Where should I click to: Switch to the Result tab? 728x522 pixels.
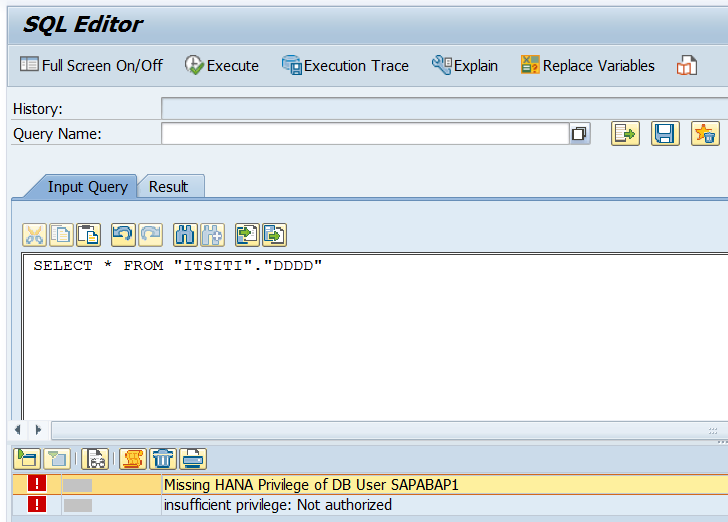(x=169, y=187)
